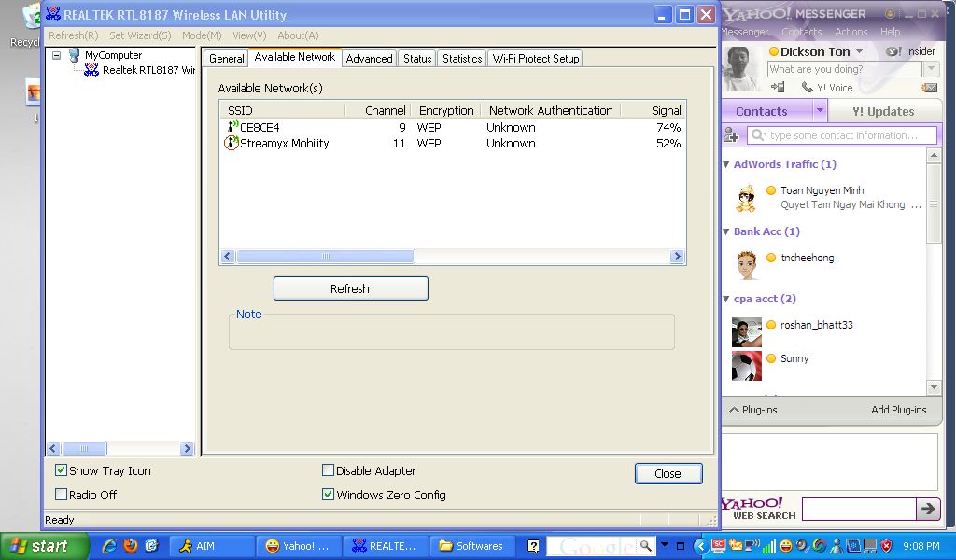
Task: Click the Y! Voice phone icon
Action: click(x=808, y=88)
